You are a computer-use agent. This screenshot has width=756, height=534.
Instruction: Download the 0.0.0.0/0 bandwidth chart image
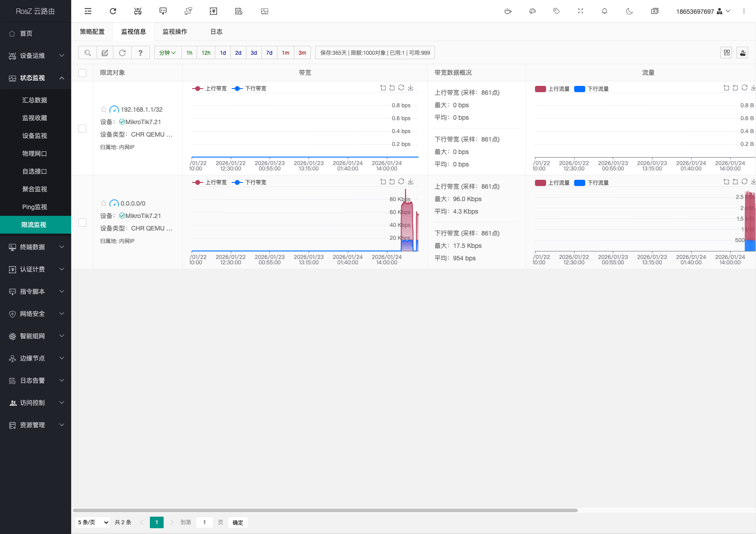410,182
